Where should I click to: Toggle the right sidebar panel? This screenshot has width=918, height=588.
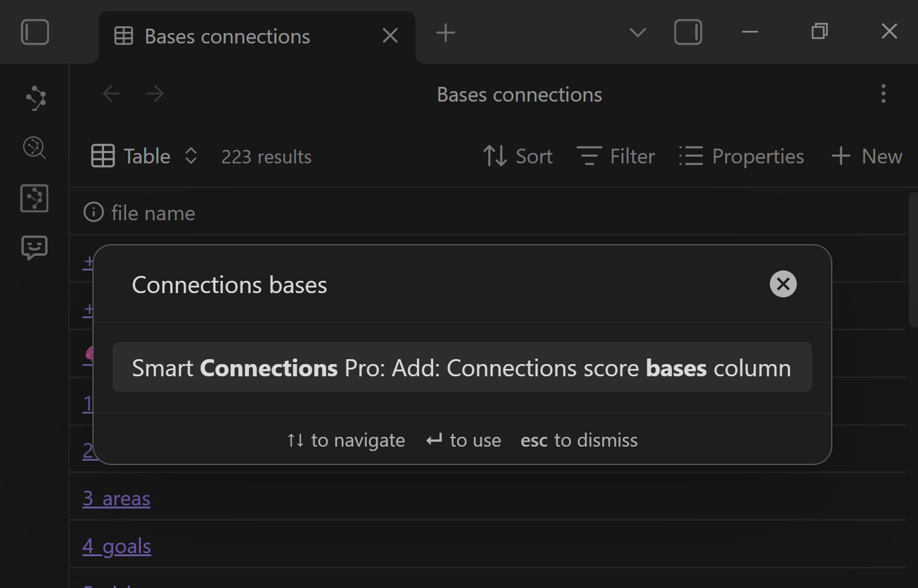click(688, 32)
